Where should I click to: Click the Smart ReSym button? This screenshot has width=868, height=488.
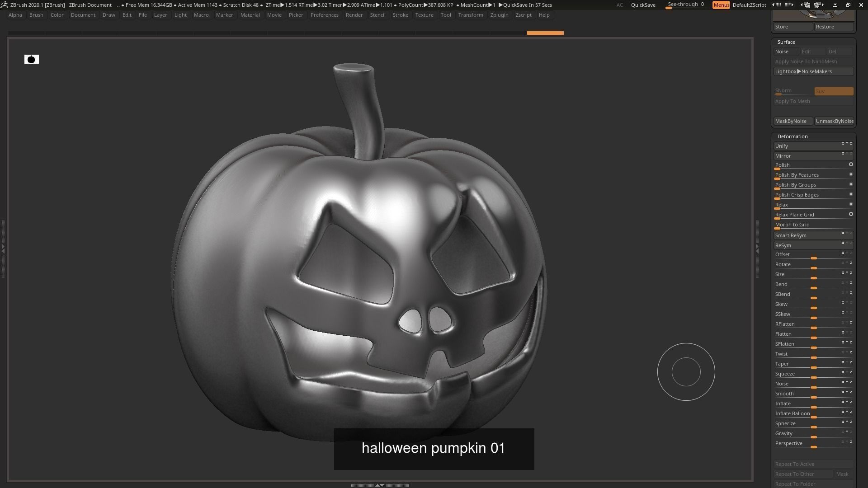pos(813,235)
